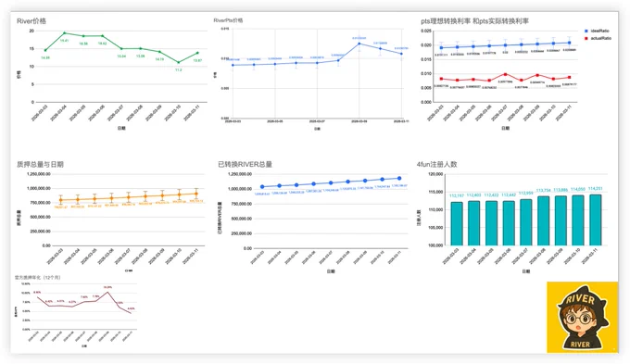Click the 100,000 axis value in 4fun注册人数
This screenshot has width=630, height=364.
coord(435,245)
